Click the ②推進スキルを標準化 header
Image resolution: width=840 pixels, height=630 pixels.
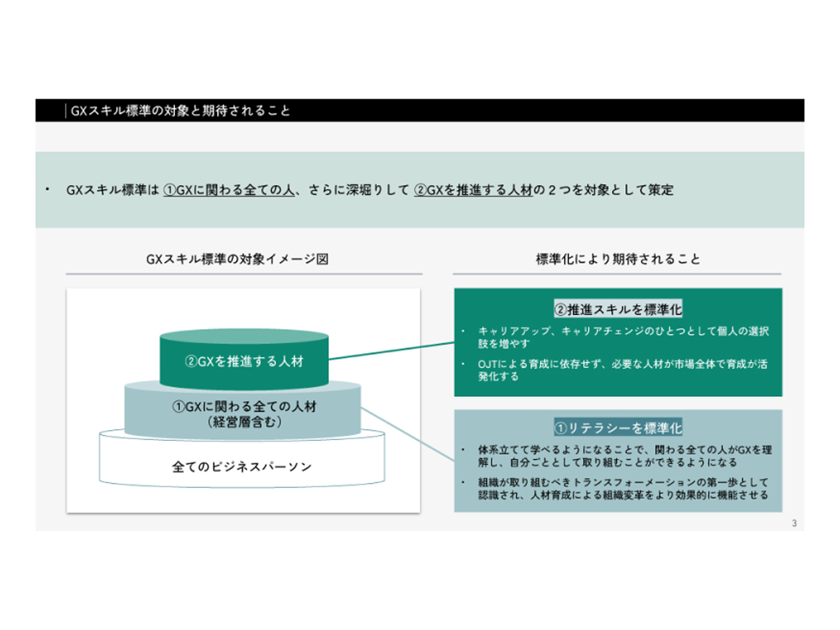click(619, 308)
